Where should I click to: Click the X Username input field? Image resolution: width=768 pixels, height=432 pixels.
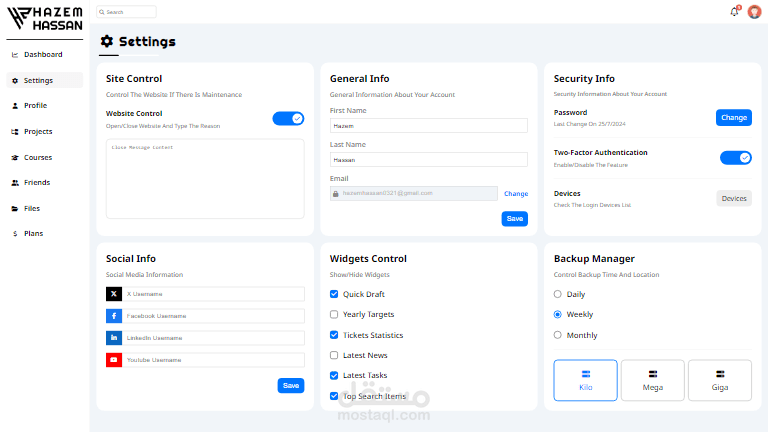213,294
